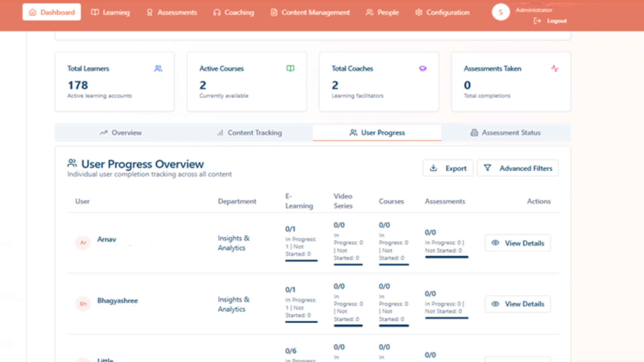Image resolution: width=644 pixels, height=362 pixels.
Task: Click the Courses column header
Action: [391, 201]
